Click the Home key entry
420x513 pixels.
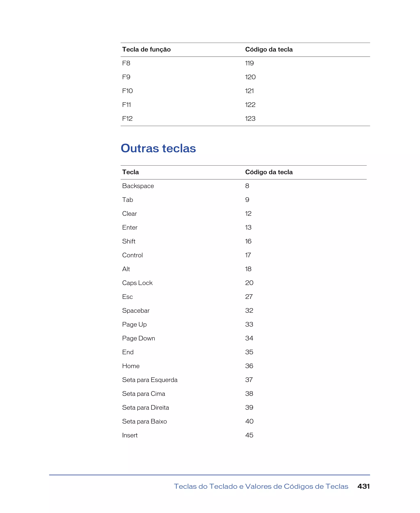131,366
